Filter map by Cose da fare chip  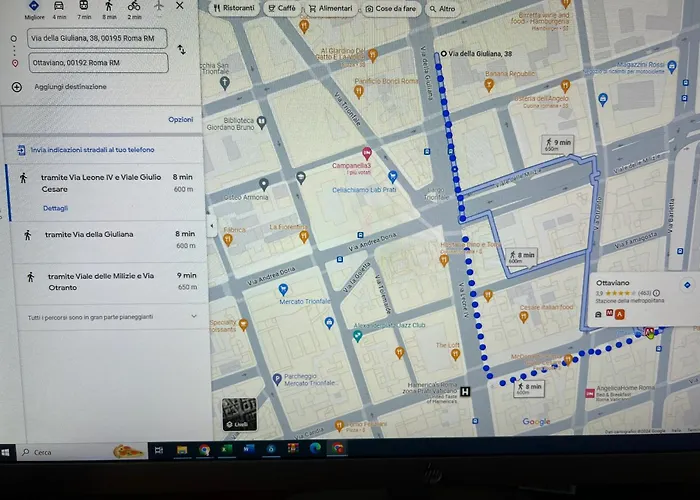(x=391, y=8)
